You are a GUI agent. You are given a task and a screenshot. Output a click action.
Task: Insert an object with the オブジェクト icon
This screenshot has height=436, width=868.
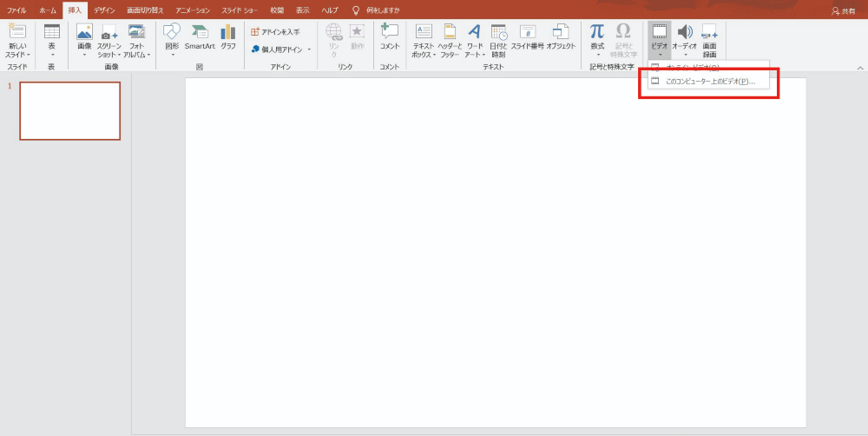point(561,36)
